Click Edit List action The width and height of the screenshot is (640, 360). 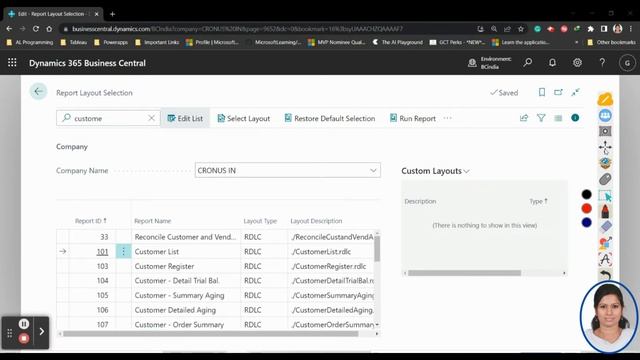click(185, 118)
